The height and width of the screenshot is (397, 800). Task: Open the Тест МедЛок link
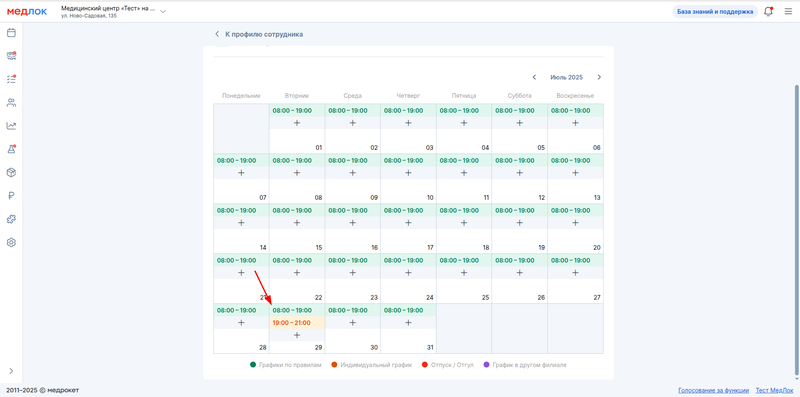pos(774,390)
